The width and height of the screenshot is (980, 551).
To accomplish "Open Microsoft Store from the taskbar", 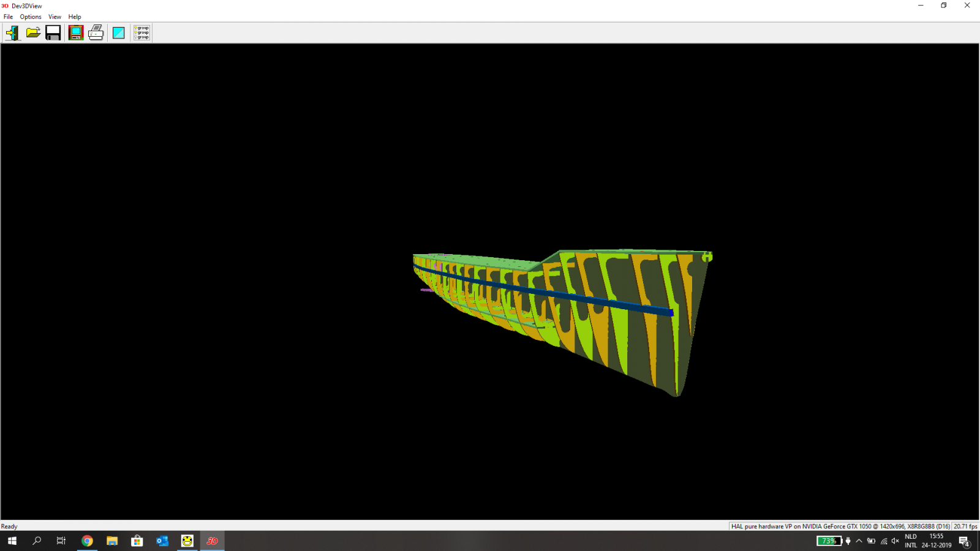I will 137,541.
